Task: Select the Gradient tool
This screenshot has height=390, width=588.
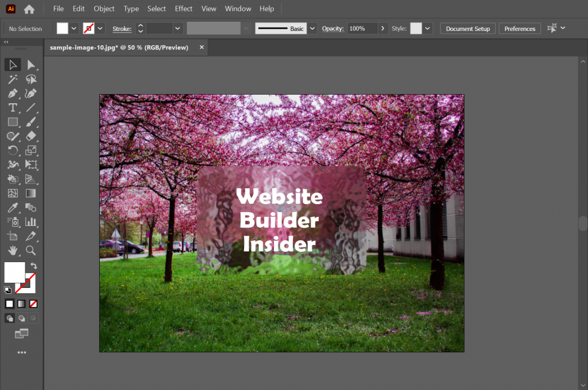Action: point(32,193)
